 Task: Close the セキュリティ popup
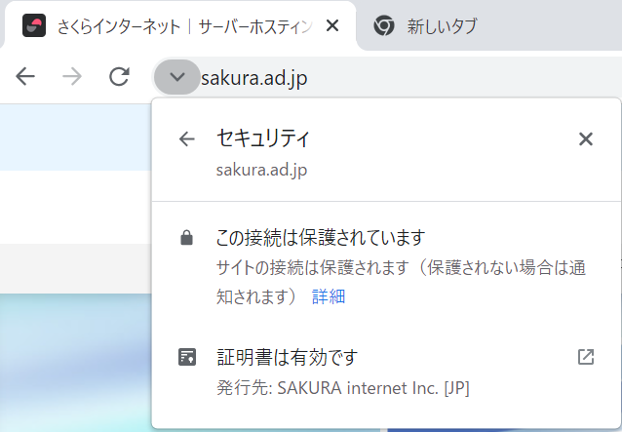(x=586, y=139)
